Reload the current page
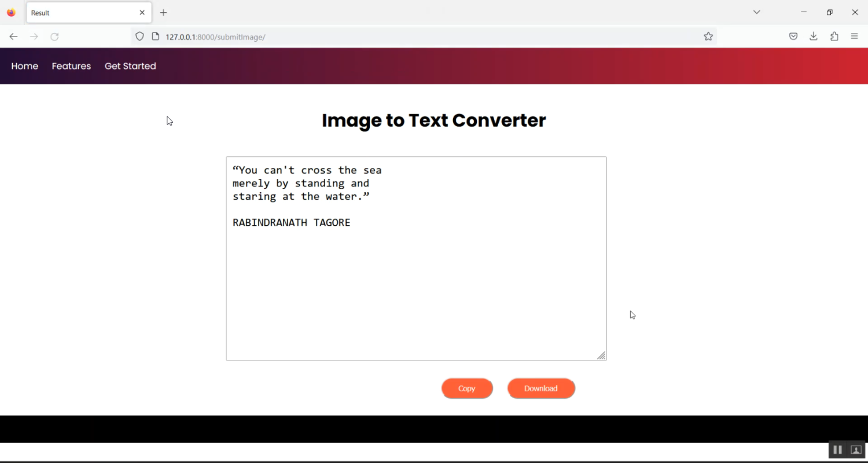Image resolution: width=868 pixels, height=463 pixels. click(x=54, y=36)
